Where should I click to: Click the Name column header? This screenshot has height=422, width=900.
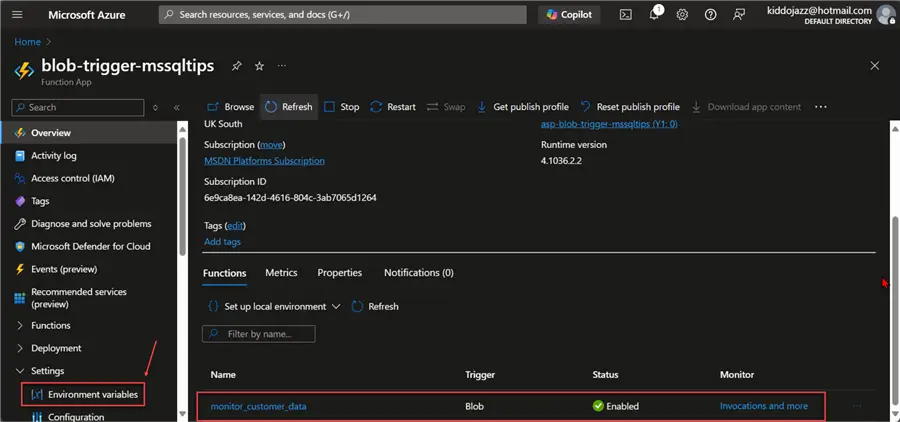(x=223, y=374)
